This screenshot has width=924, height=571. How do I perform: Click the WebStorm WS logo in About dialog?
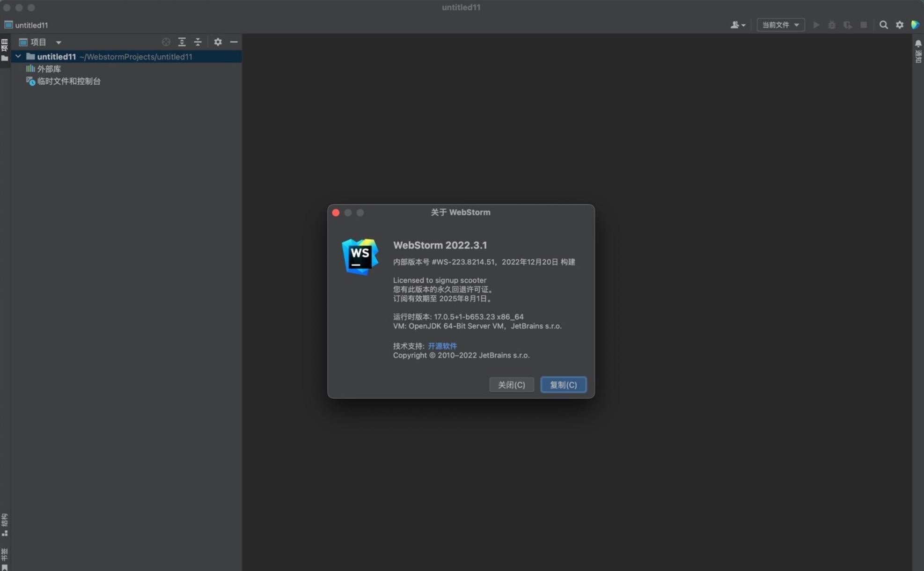(360, 256)
